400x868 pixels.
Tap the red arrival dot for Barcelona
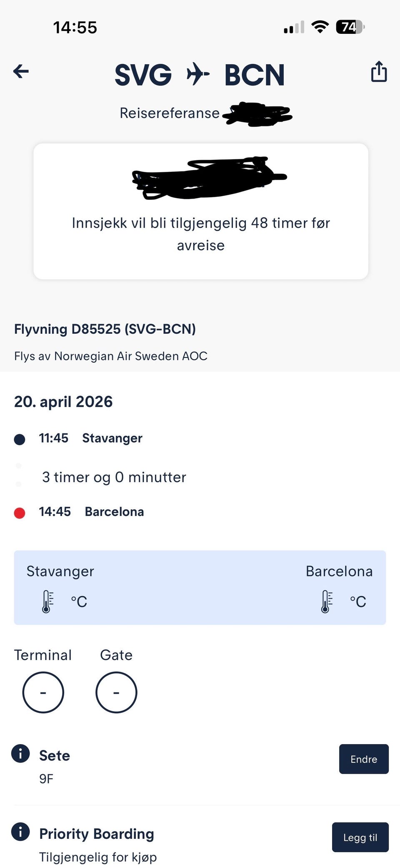(20, 513)
